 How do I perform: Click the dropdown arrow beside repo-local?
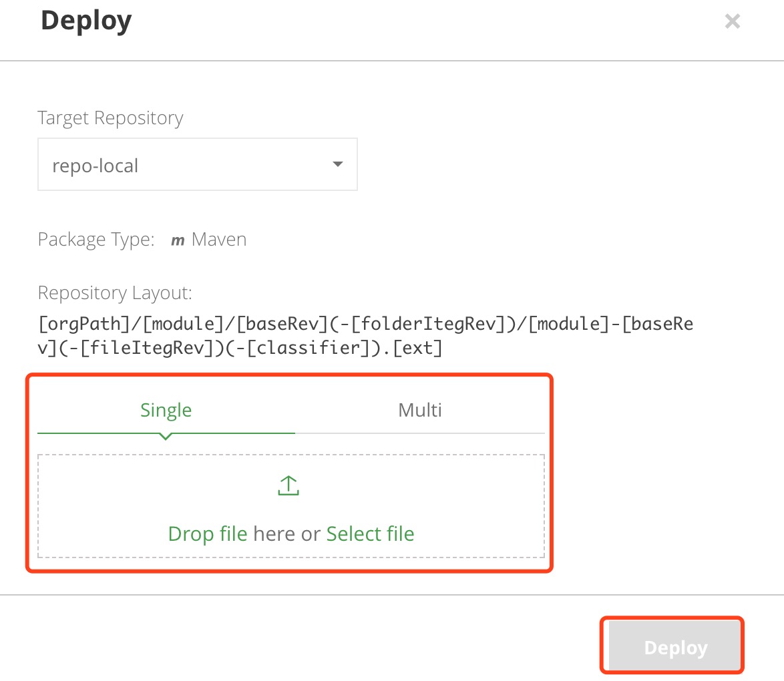click(337, 164)
